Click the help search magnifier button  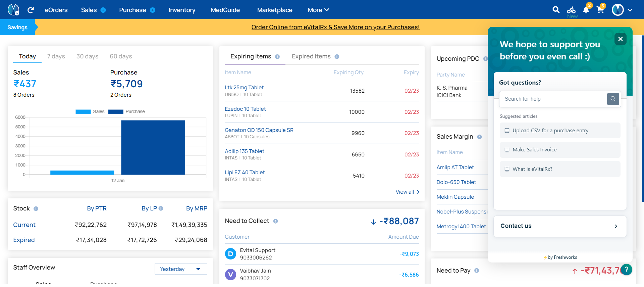click(613, 99)
